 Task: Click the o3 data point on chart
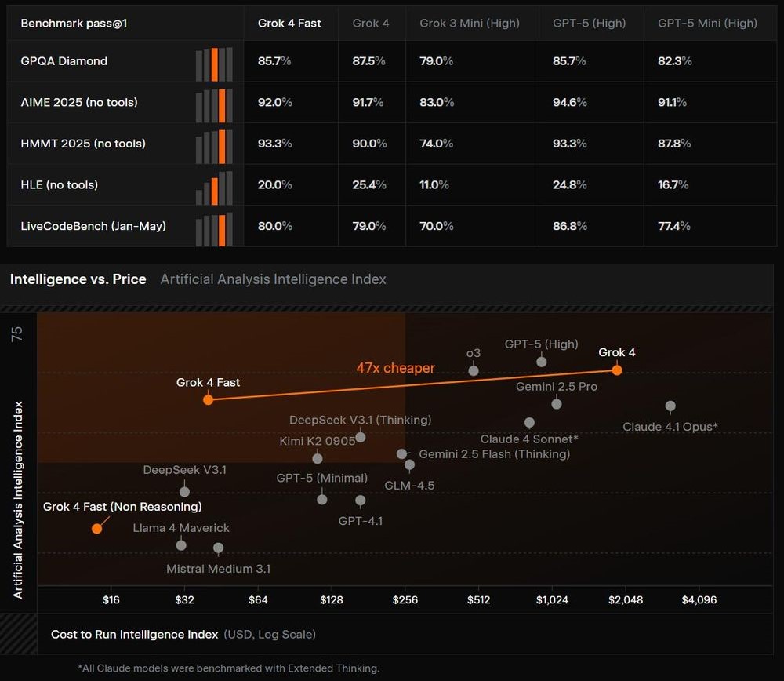[x=474, y=370]
